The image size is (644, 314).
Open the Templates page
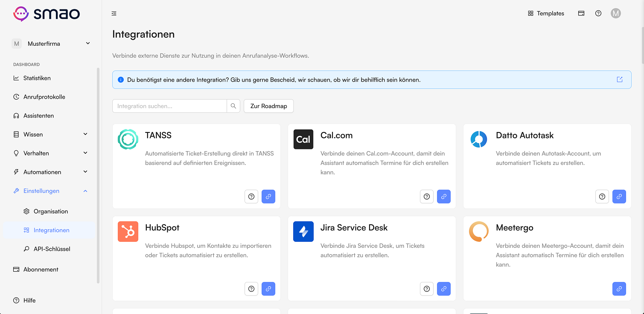click(546, 14)
